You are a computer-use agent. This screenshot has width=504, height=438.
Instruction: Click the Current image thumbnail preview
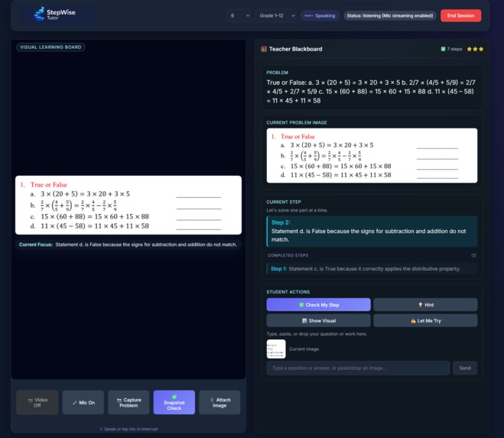(x=276, y=349)
